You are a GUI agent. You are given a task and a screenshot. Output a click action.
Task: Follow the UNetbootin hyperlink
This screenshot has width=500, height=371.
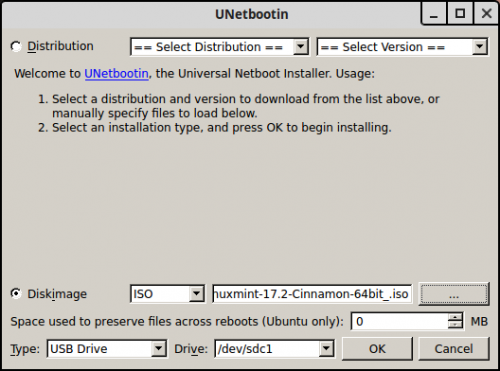click(116, 74)
